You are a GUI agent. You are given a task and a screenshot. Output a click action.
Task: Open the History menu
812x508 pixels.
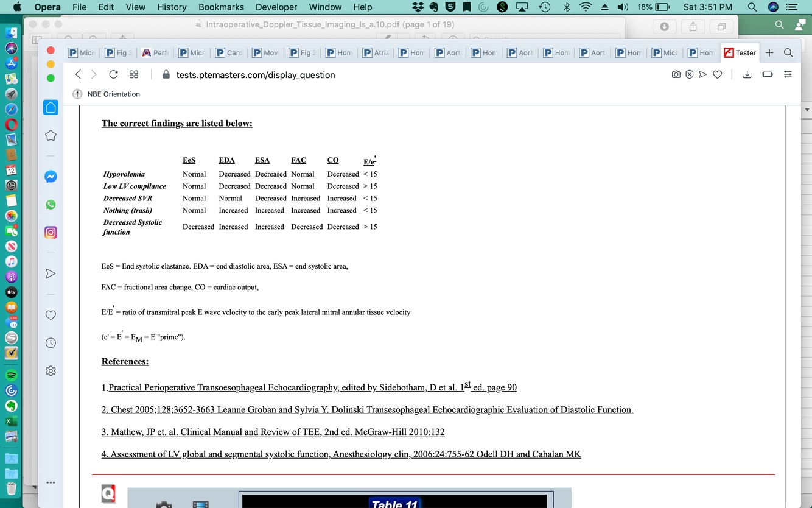[172, 7]
